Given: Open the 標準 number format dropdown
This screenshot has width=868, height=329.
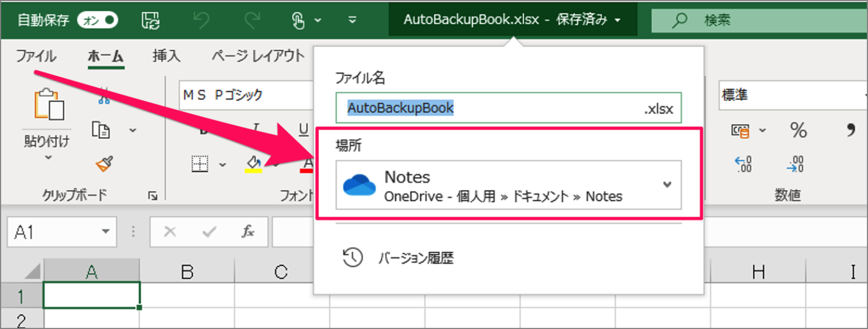Looking at the screenshot, I should click(x=865, y=95).
